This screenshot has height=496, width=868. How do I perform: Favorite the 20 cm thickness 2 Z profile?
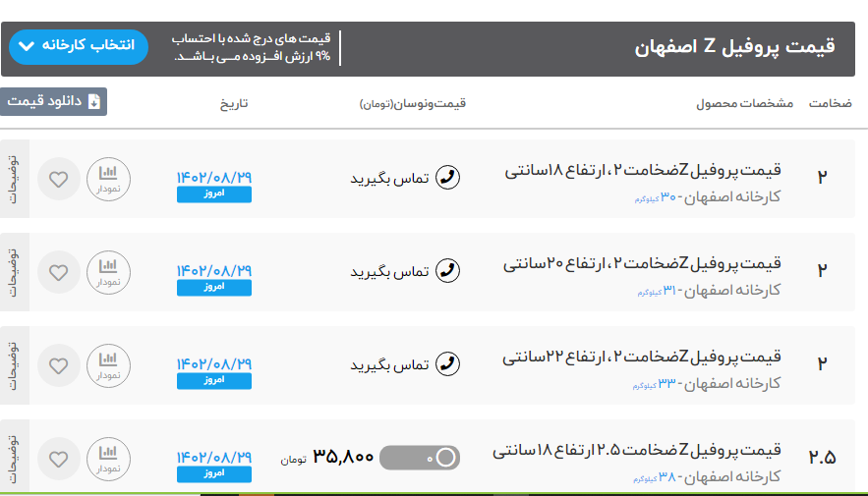pos(58,272)
